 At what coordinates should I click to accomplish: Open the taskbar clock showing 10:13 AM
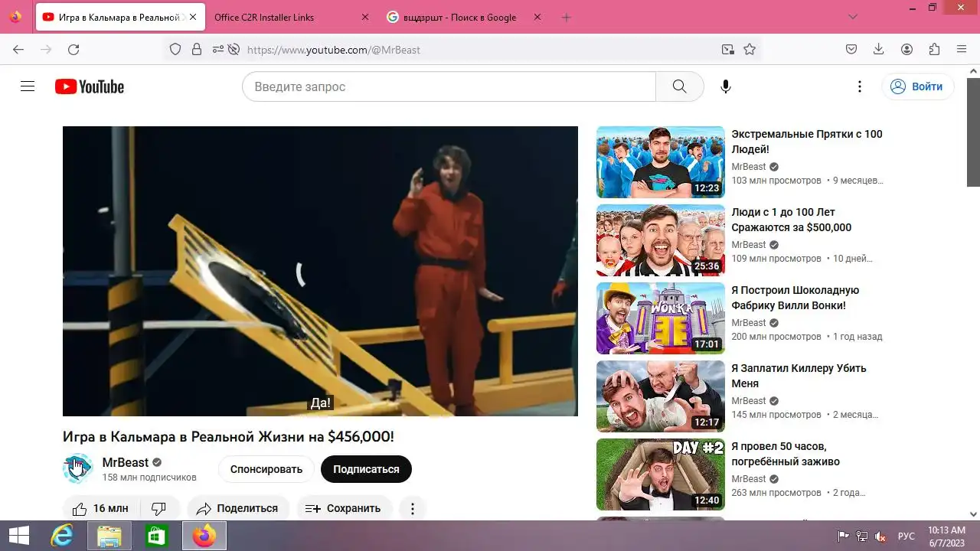[946, 536]
